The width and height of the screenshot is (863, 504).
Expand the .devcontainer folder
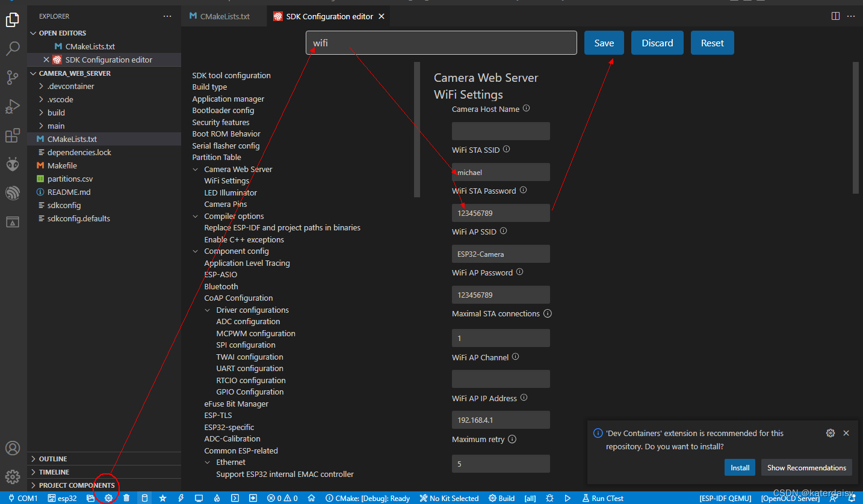click(x=104, y=86)
